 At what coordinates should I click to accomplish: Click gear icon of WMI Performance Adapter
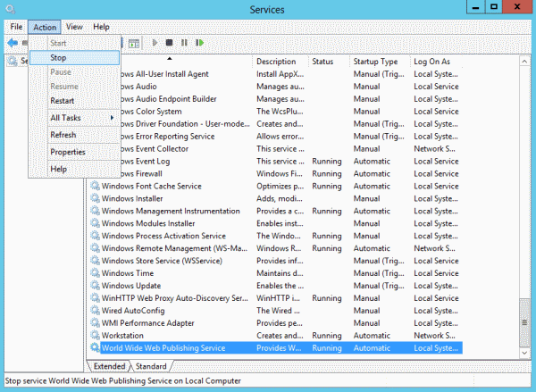pyautogui.click(x=95, y=322)
